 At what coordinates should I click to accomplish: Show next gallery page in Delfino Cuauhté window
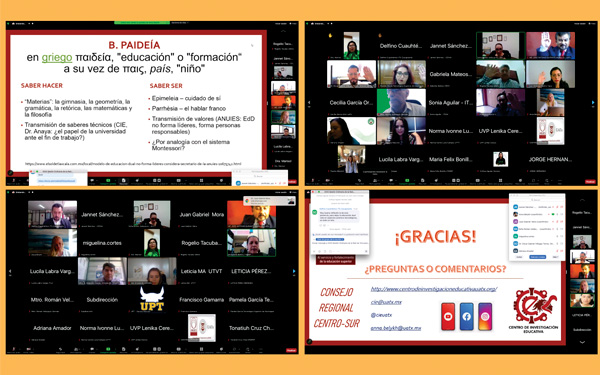point(593,103)
